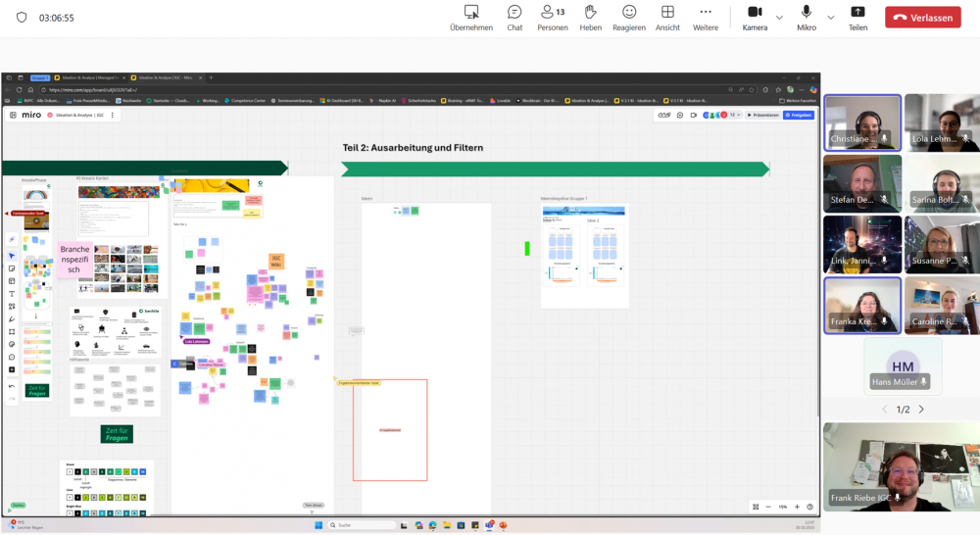This screenshot has height=535, width=980.
Task: Click the shield security icon
Action: tap(22, 18)
